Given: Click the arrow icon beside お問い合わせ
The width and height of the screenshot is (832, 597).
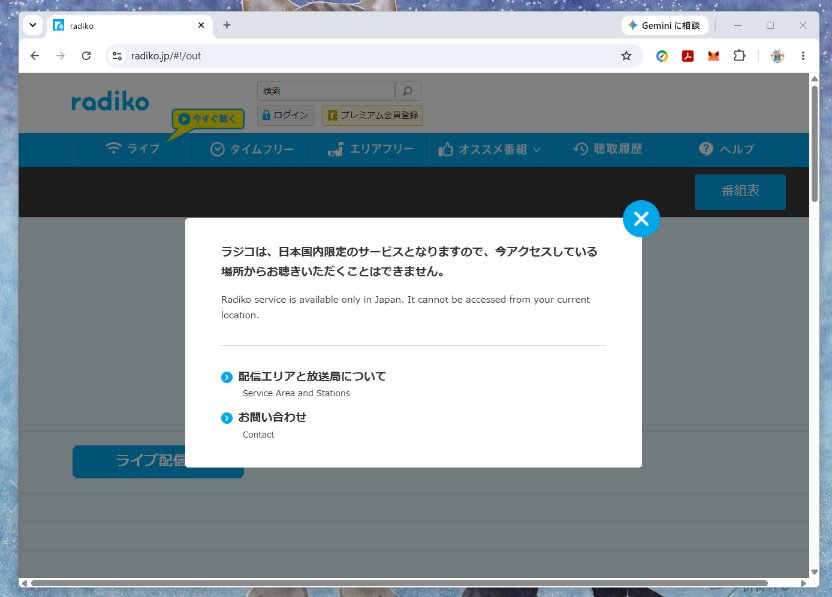Looking at the screenshot, I should [x=227, y=418].
